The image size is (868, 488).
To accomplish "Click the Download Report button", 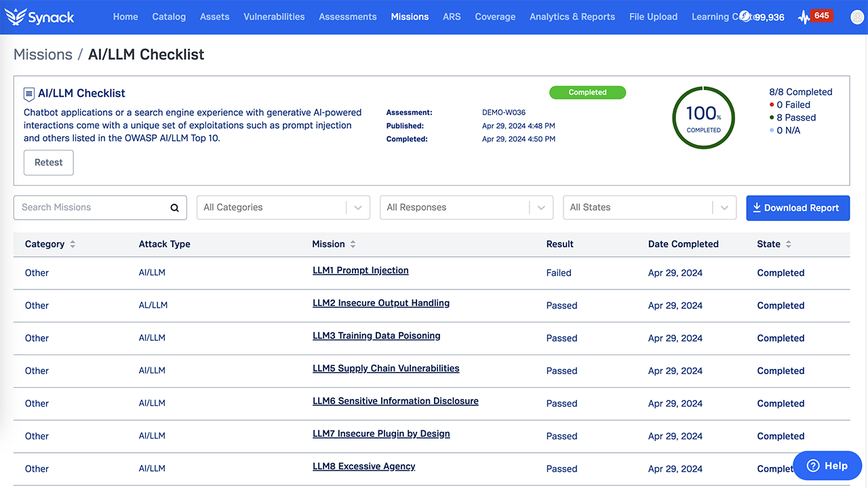I will [797, 208].
